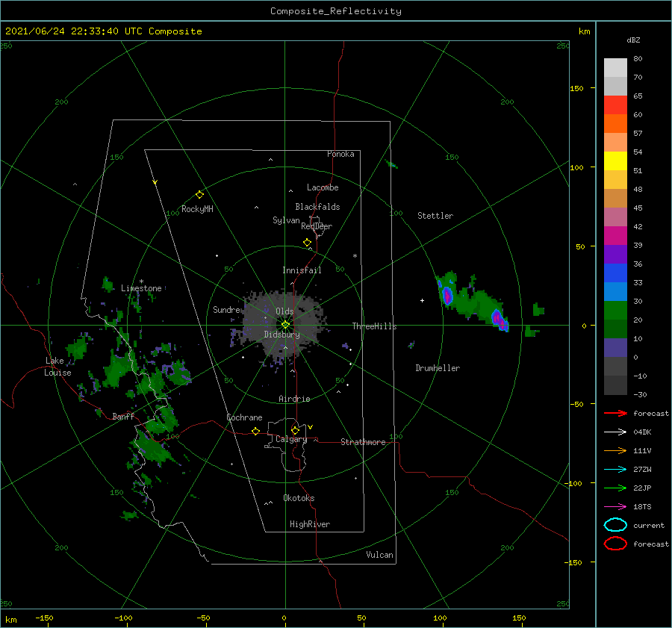Click the Okotoks label
The width and height of the screenshot is (672, 628).
299,498
